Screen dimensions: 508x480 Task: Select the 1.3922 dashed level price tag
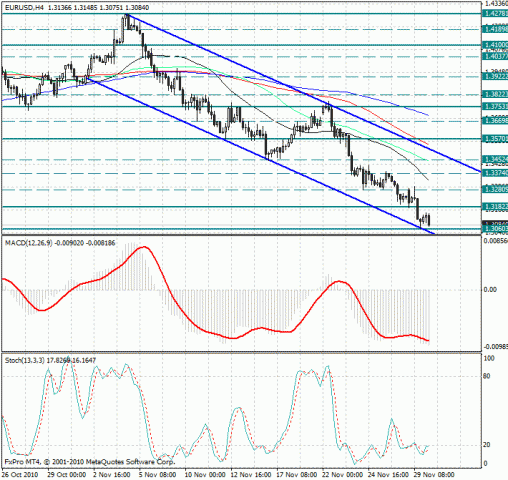pyautogui.click(x=495, y=77)
